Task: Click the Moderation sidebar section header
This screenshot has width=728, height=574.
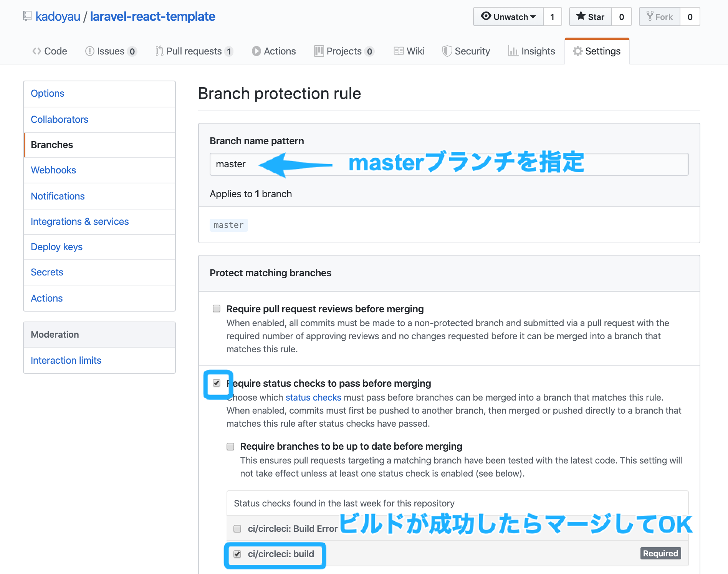Action: click(x=99, y=335)
